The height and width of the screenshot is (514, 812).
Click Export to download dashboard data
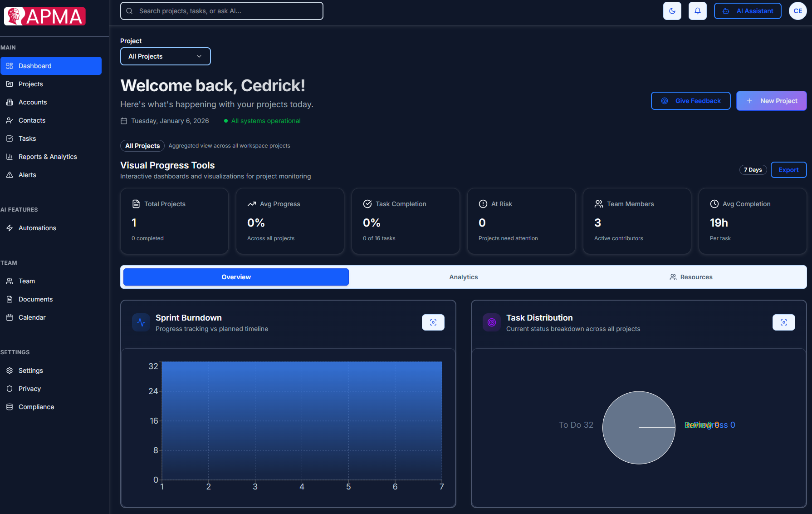click(x=788, y=169)
